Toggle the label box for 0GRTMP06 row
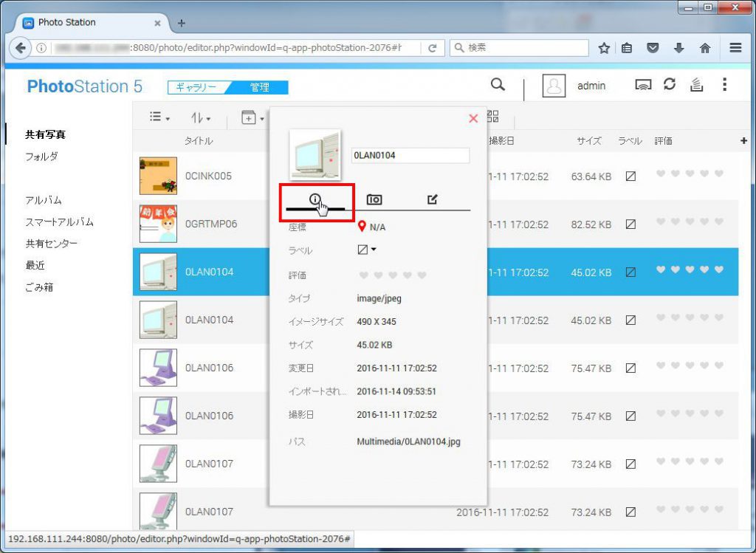Image resolution: width=756 pixels, height=553 pixels. pos(630,224)
